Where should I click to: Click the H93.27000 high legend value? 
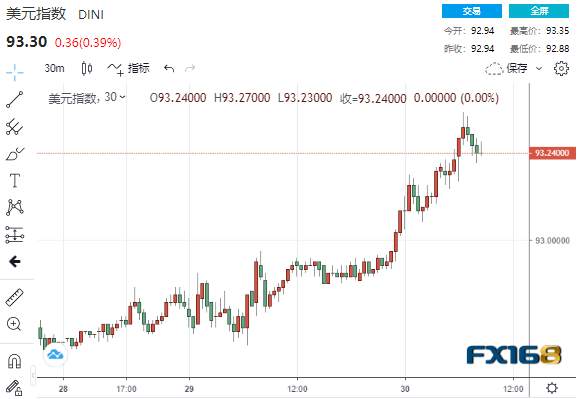click(x=242, y=98)
